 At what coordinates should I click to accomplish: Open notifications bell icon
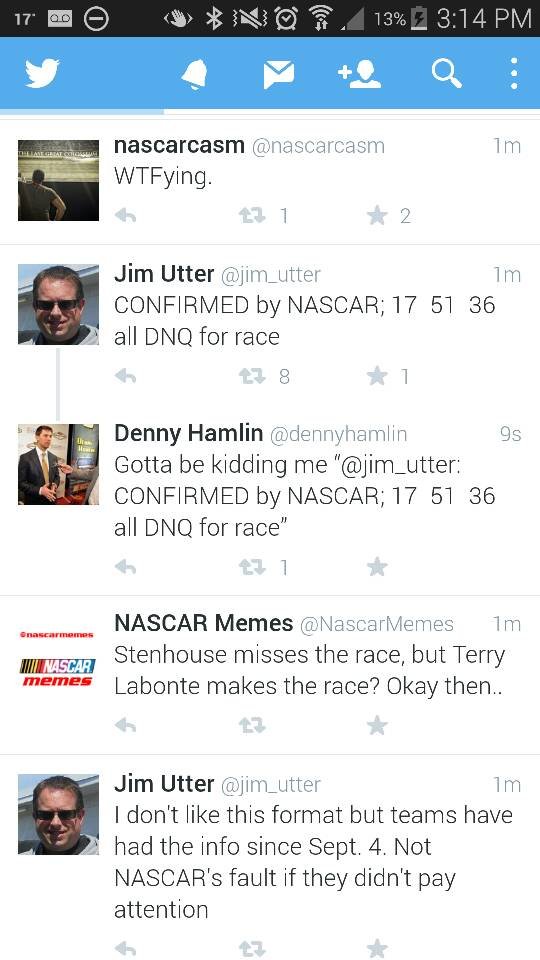pos(195,75)
